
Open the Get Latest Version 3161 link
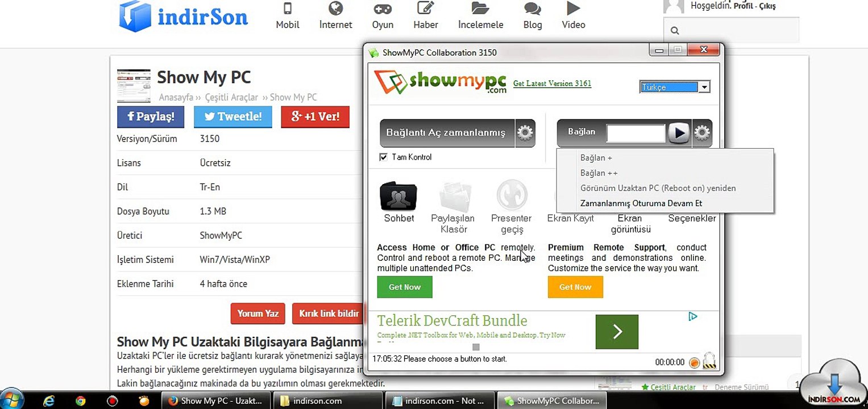552,84
